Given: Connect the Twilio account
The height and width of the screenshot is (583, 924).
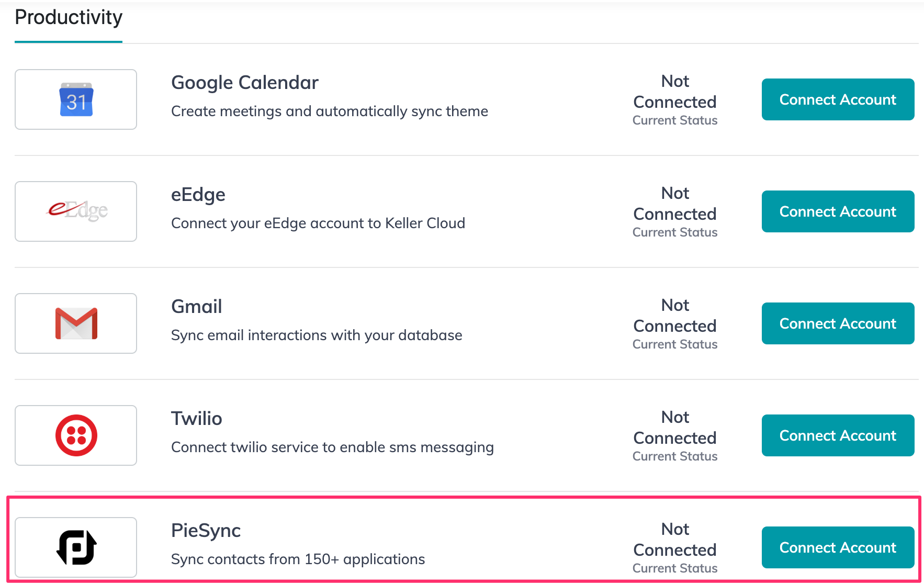Looking at the screenshot, I should (x=838, y=435).
